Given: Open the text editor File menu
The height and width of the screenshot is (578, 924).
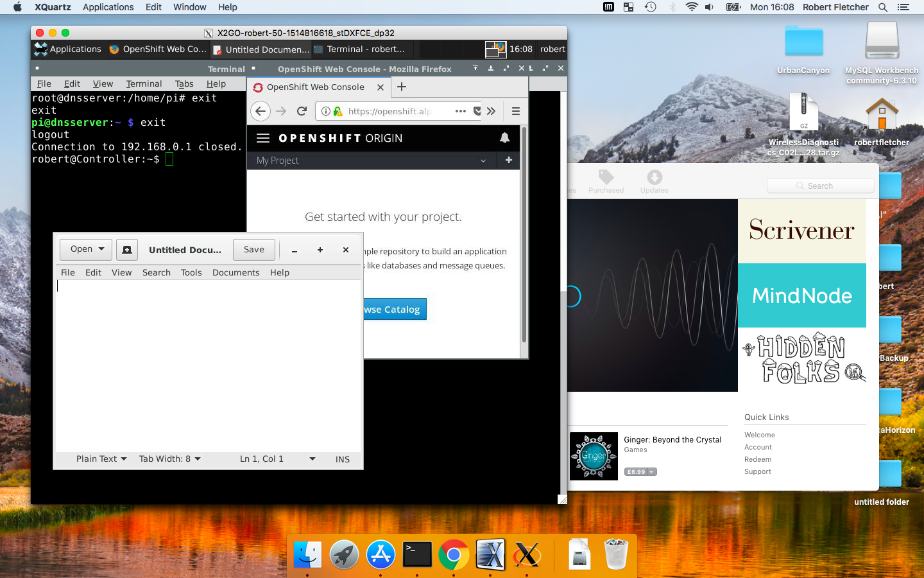Looking at the screenshot, I should 68,272.
